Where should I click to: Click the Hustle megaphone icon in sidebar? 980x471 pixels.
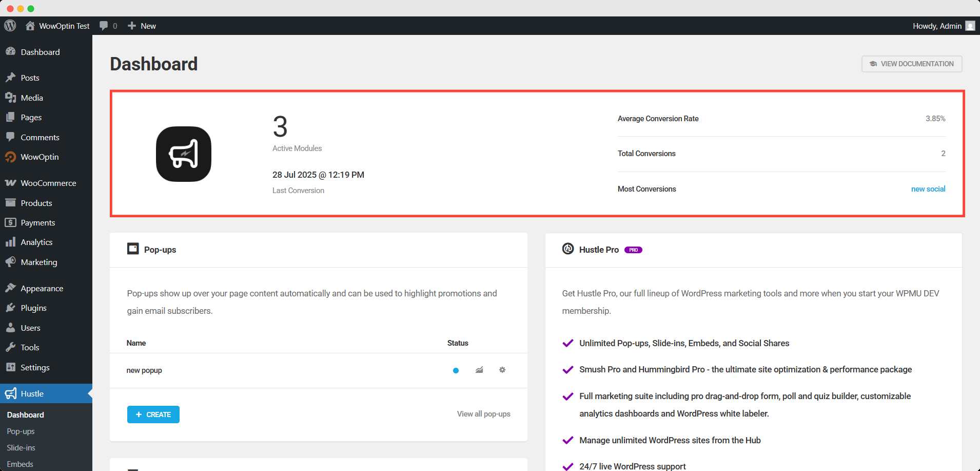point(10,393)
